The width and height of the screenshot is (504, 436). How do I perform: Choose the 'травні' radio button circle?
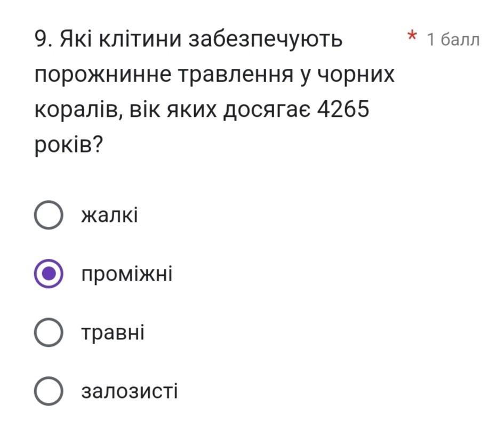click(x=49, y=332)
